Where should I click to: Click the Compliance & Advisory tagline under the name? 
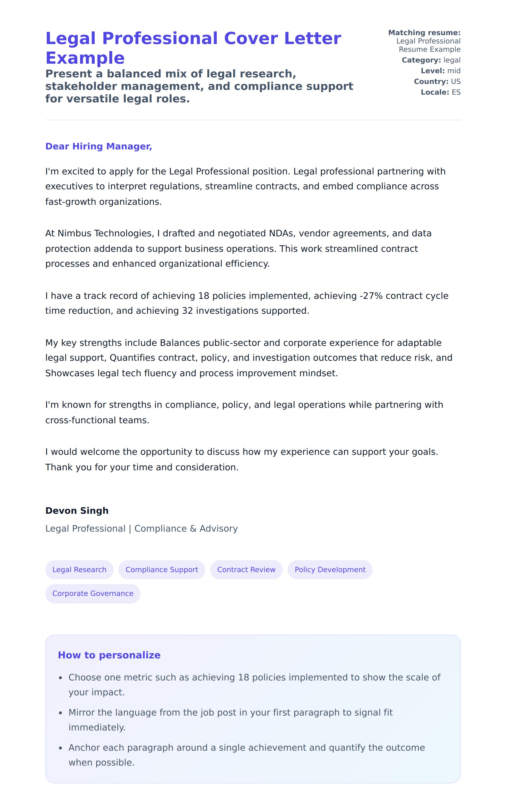coord(142,529)
